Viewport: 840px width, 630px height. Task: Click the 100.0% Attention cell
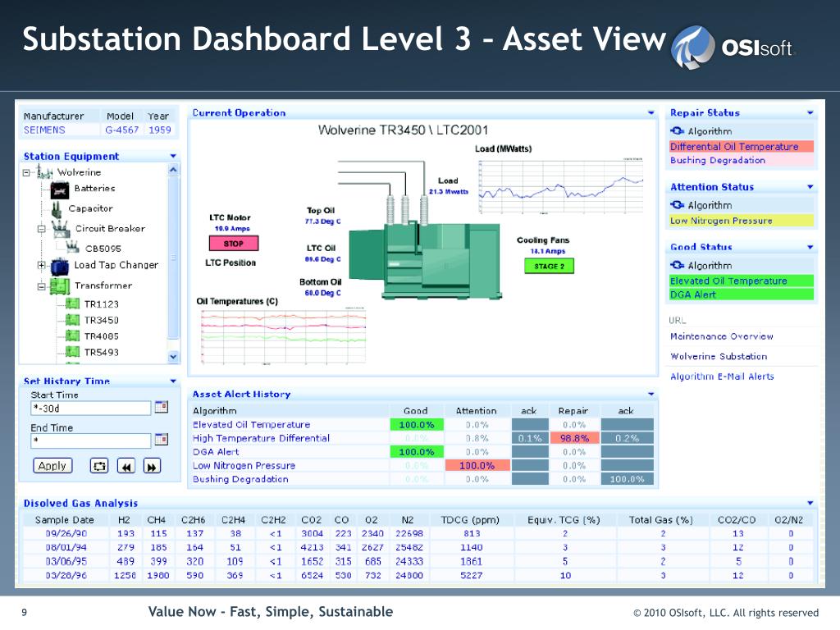click(x=477, y=466)
